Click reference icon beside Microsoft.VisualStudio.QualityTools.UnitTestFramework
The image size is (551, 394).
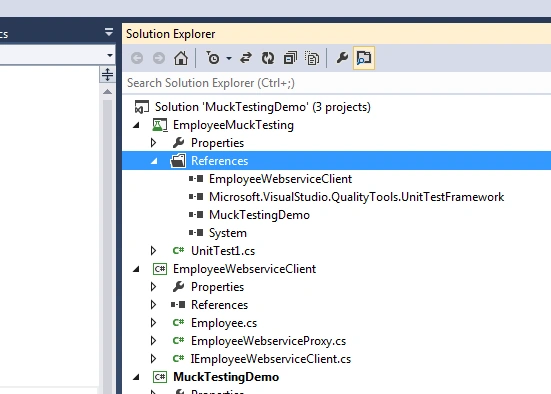[196, 197]
